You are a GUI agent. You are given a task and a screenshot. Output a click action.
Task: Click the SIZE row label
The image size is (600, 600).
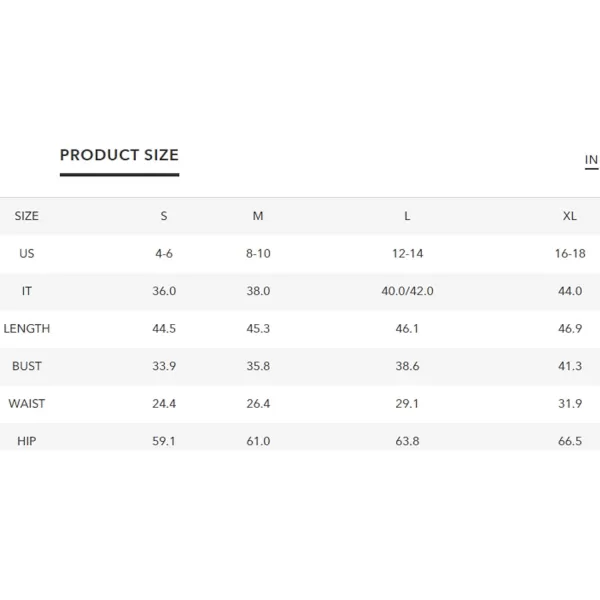pyautogui.click(x=26, y=216)
